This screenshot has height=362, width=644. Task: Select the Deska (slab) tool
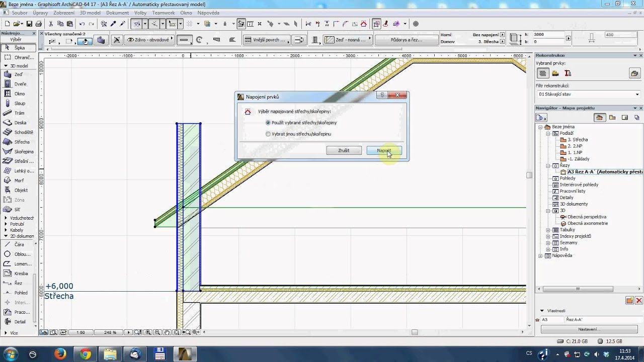pyautogui.click(x=18, y=123)
